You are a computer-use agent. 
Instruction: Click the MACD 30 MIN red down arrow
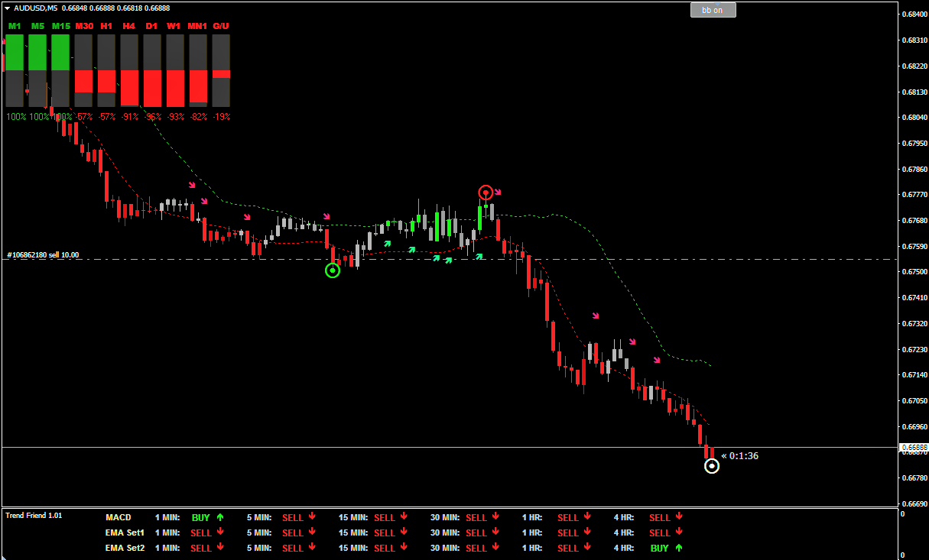pos(495,517)
